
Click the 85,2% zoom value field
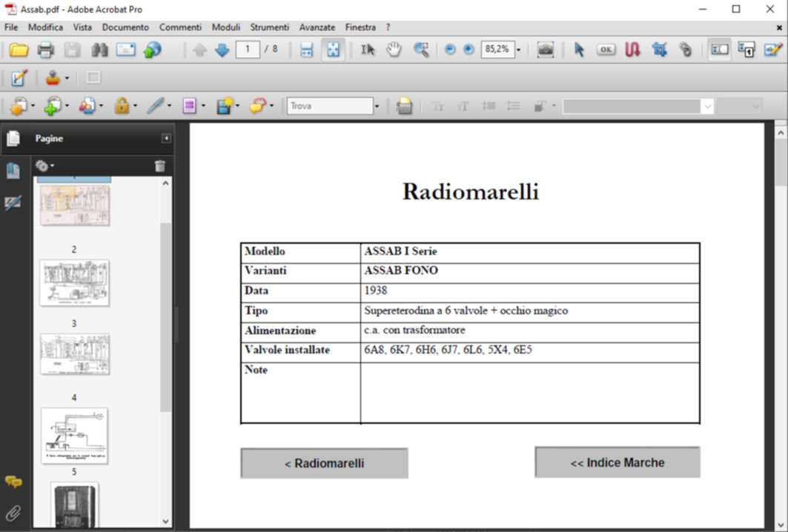tap(497, 49)
